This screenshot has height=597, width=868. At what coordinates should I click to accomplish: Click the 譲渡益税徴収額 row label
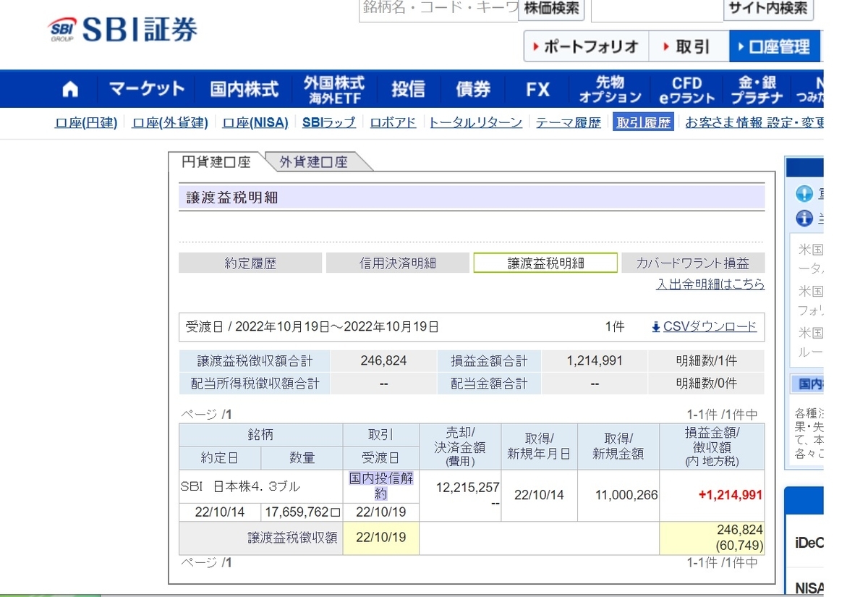click(x=292, y=538)
